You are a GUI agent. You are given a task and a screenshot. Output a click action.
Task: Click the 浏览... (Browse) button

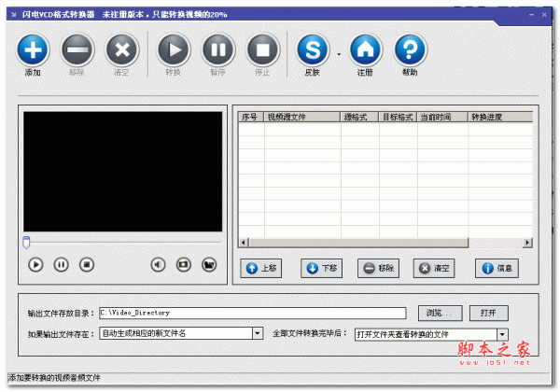click(440, 313)
